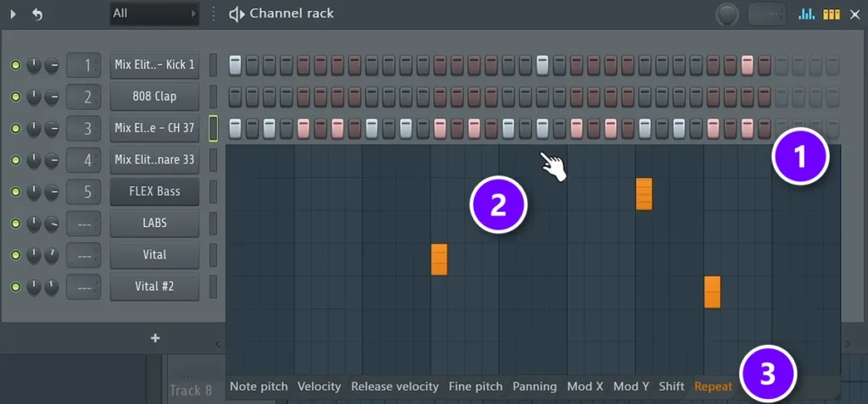Screen dimensions: 868x404
Task: Click the Vital #2 volume knob
Action: tap(52, 286)
